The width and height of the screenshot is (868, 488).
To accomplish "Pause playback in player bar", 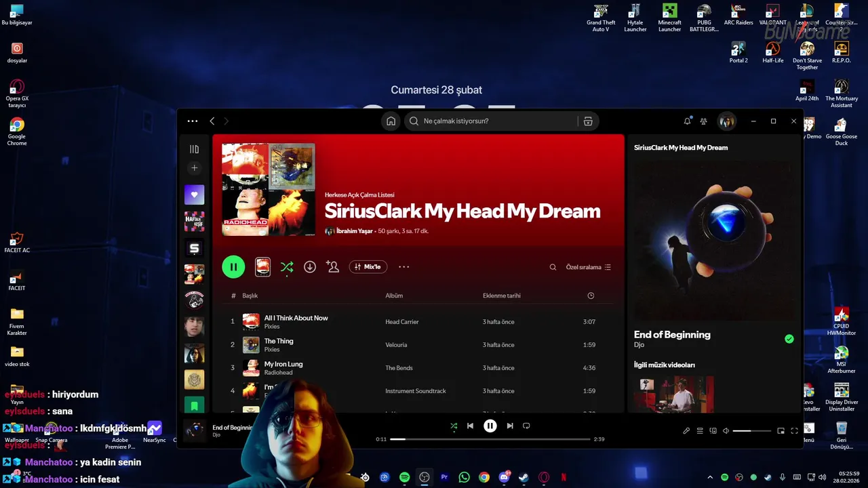I will point(490,426).
